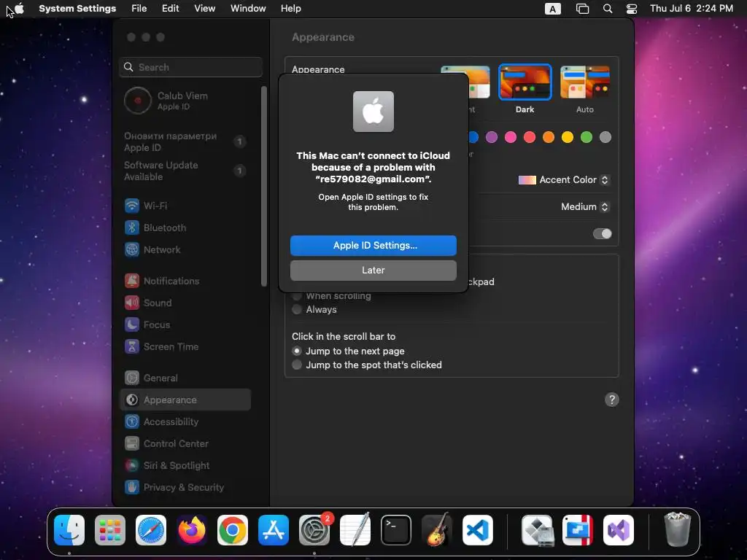The width and height of the screenshot is (747, 560).
Task: Open General settings in sidebar
Action: pyautogui.click(x=185, y=378)
